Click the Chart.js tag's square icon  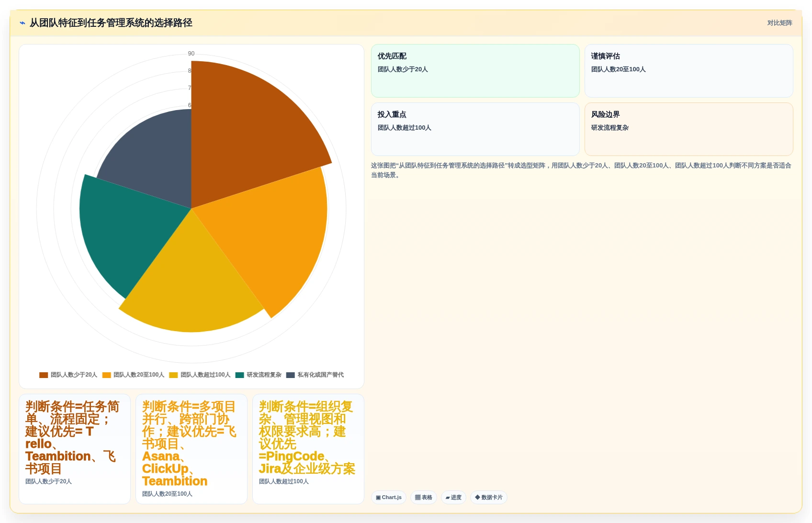coord(378,498)
